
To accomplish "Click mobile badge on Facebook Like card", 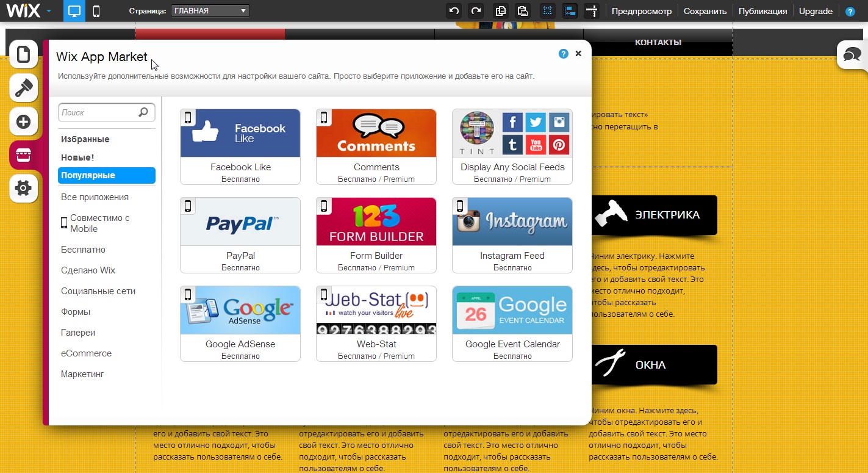I will pyautogui.click(x=188, y=117).
